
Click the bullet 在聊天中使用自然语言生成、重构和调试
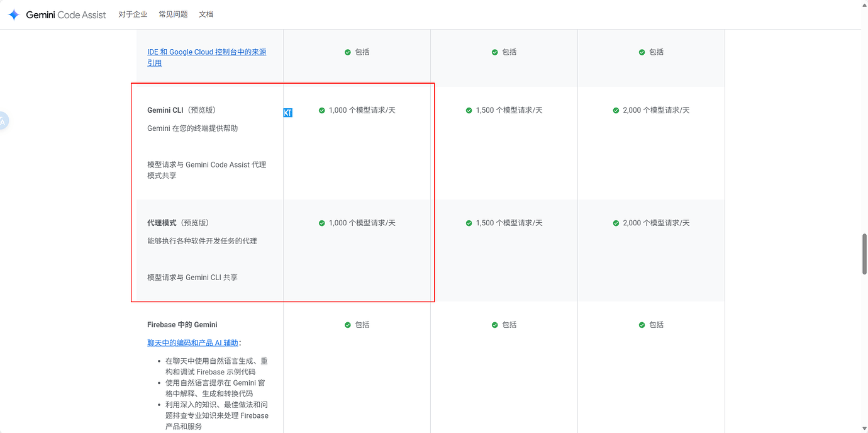coord(216,366)
